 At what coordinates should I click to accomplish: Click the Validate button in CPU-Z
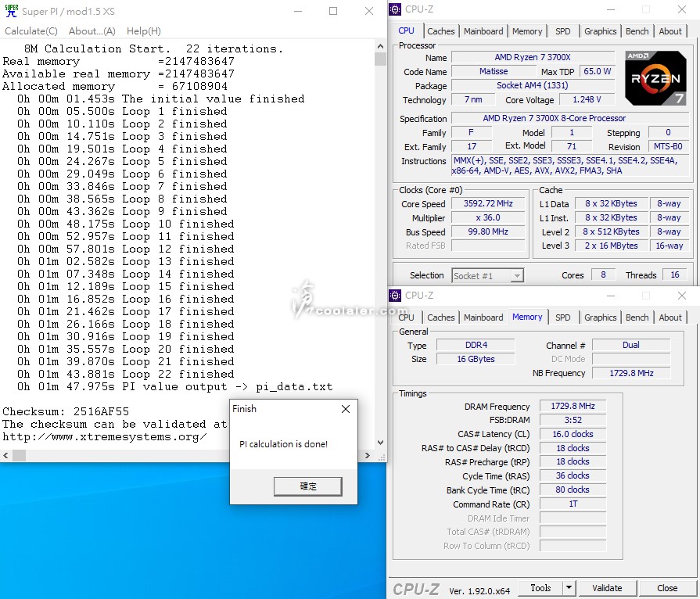607,588
